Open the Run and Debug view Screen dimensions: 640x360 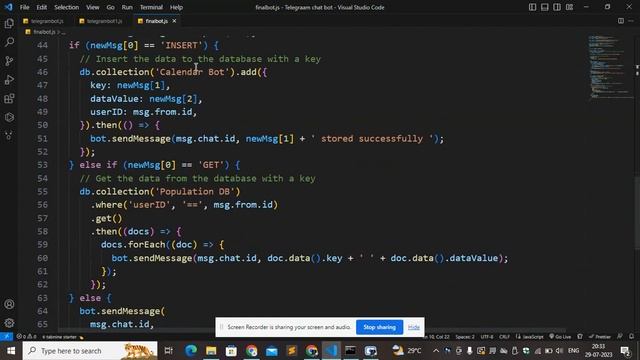tap(9, 80)
